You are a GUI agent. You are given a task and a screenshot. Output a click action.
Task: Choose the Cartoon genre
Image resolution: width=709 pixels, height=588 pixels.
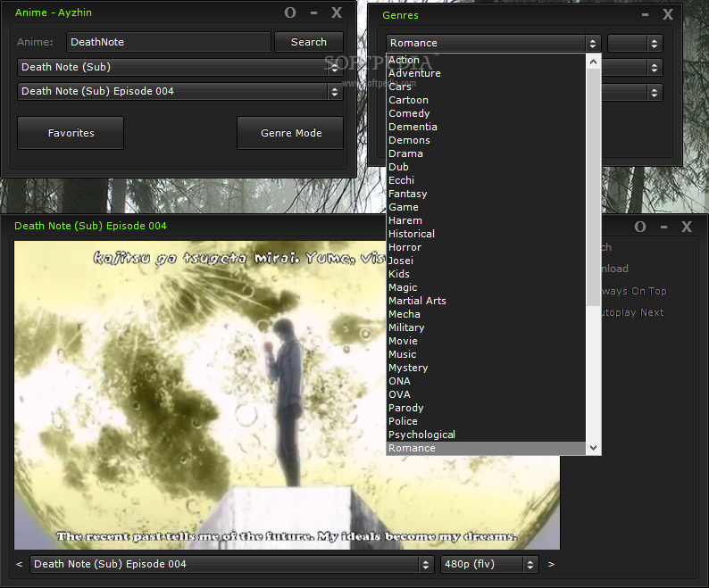tap(486, 100)
